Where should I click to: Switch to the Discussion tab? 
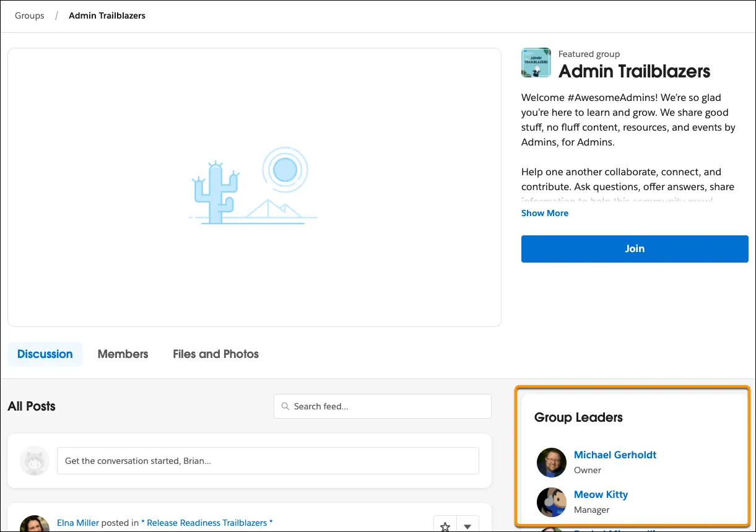[45, 354]
